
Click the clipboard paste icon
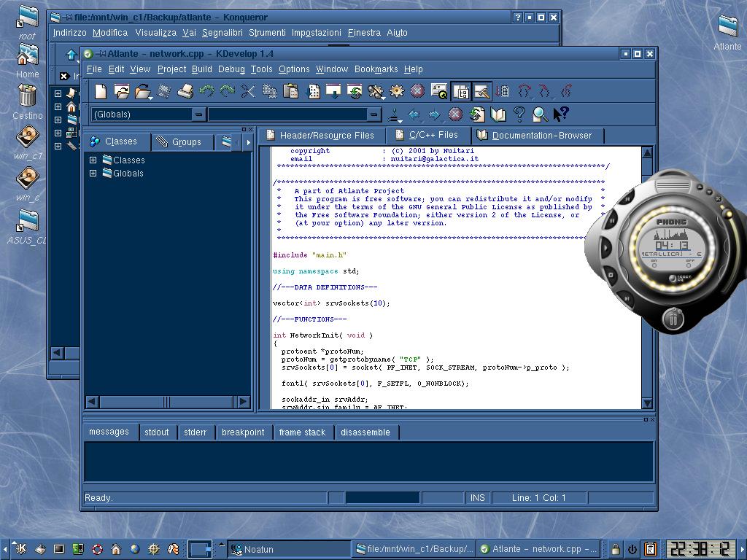point(290,91)
